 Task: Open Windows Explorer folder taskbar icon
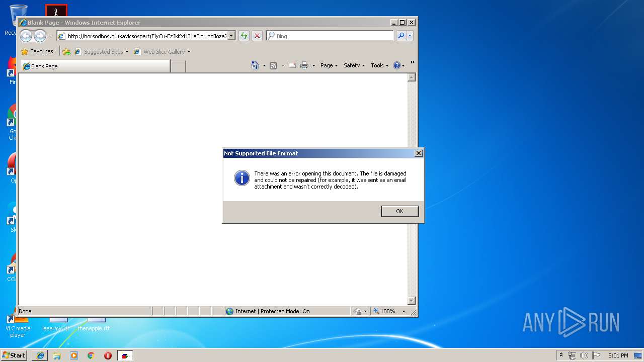pyautogui.click(x=57, y=355)
